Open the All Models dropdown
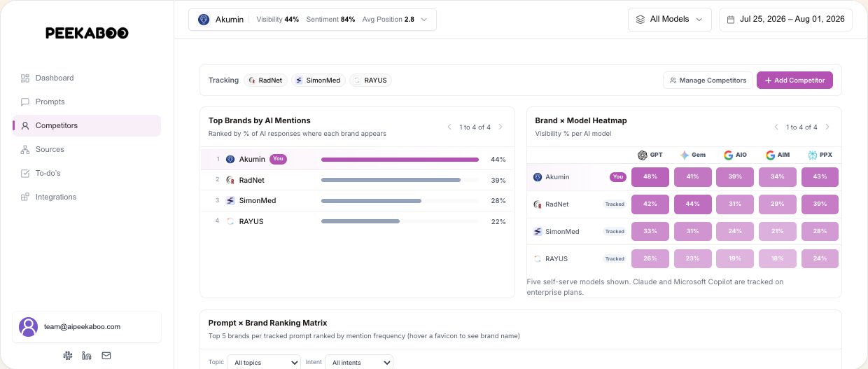This screenshot has width=868, height=369. tap(670, 20)
